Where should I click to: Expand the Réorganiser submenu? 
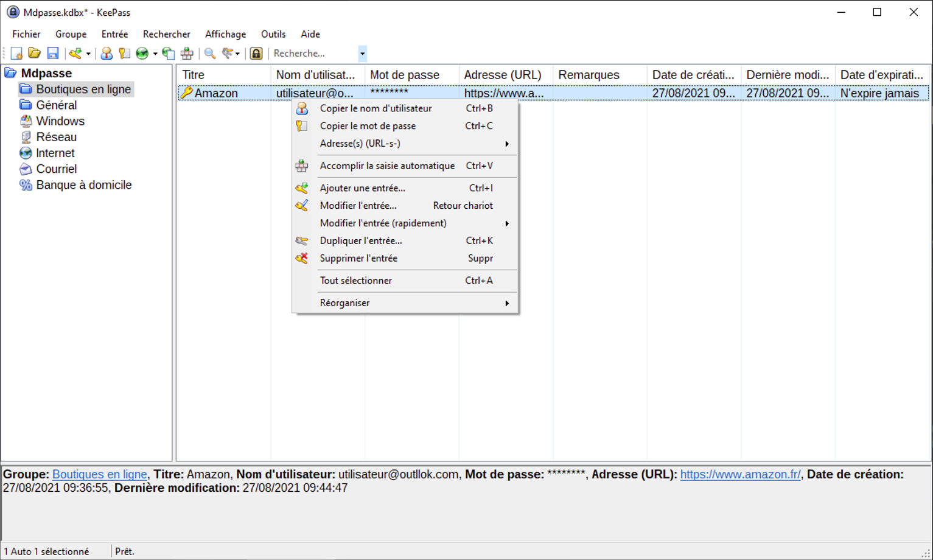405,303
